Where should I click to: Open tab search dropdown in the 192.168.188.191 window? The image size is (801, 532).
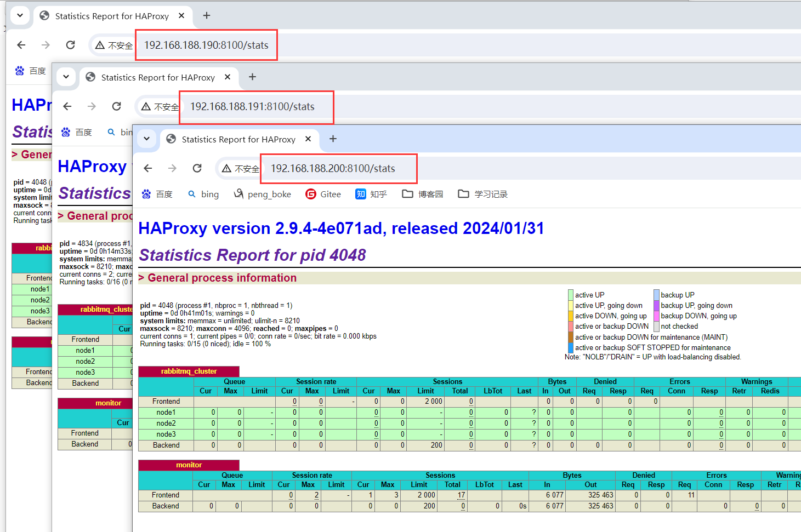pos(66,77)
